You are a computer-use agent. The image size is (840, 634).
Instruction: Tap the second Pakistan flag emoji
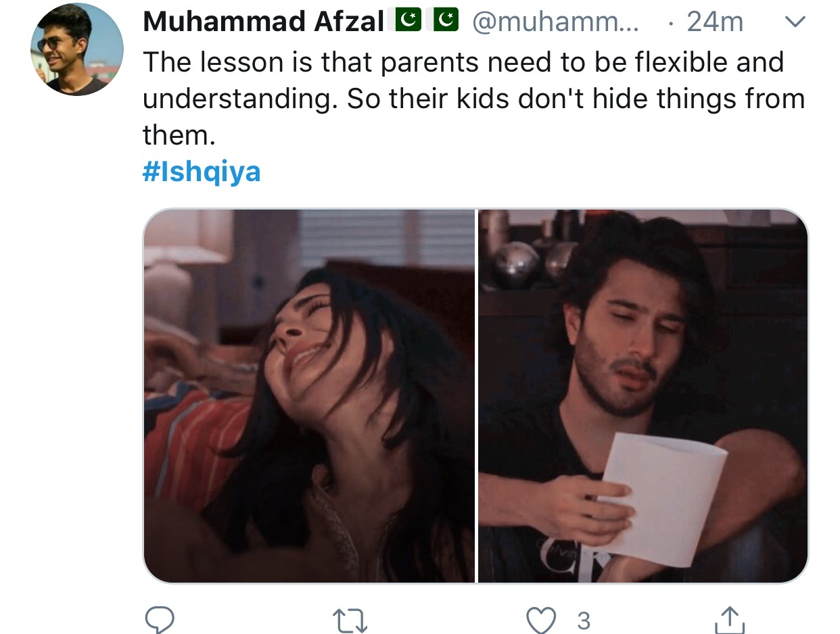pyautogui.click(x=446, y=22)
